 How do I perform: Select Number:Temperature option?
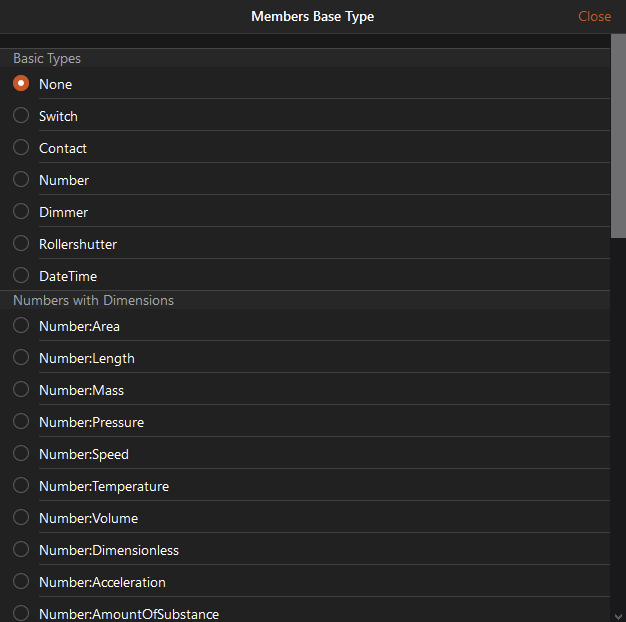tap(21, 486)
